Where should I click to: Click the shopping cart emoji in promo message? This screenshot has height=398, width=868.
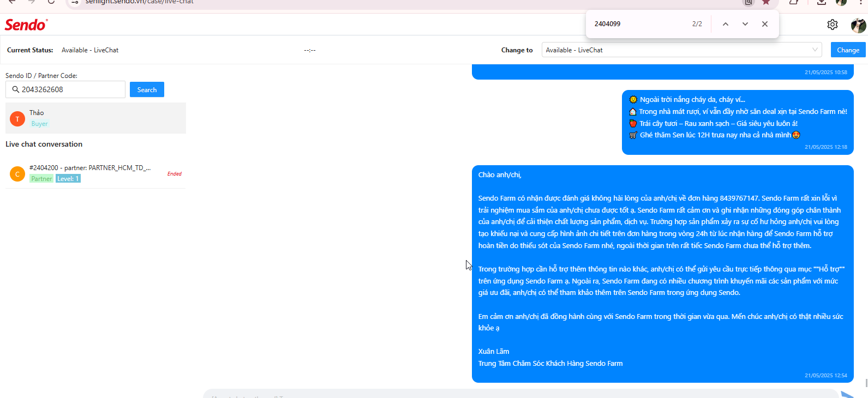coord(633,135)
